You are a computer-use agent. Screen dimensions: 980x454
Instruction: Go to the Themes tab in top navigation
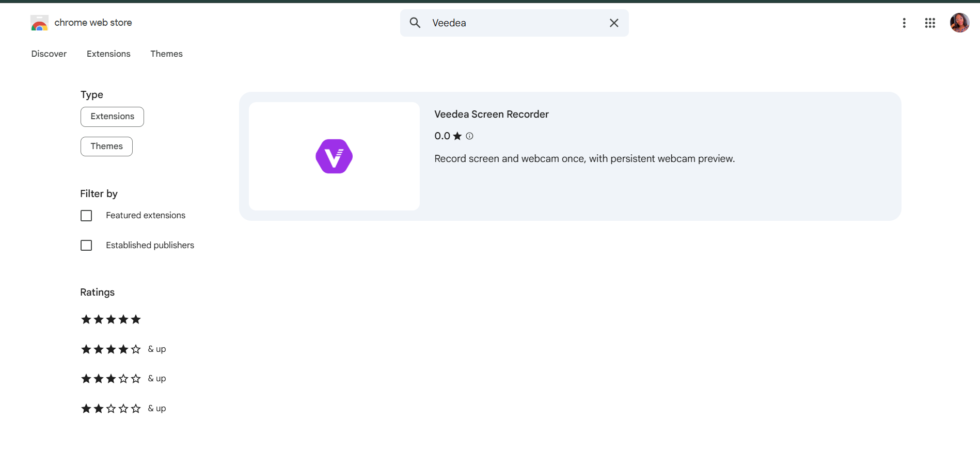(x=166, y=54)
